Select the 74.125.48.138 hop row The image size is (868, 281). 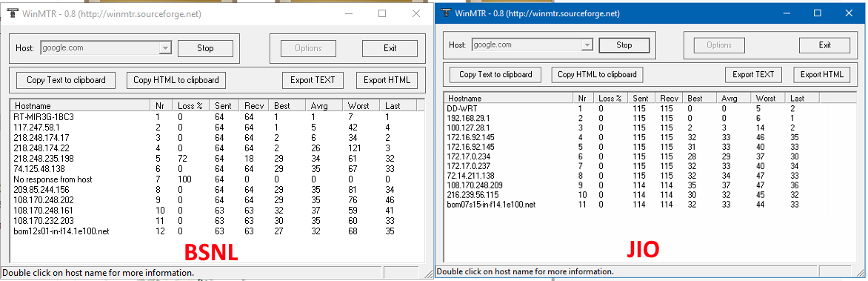[216, 169]
